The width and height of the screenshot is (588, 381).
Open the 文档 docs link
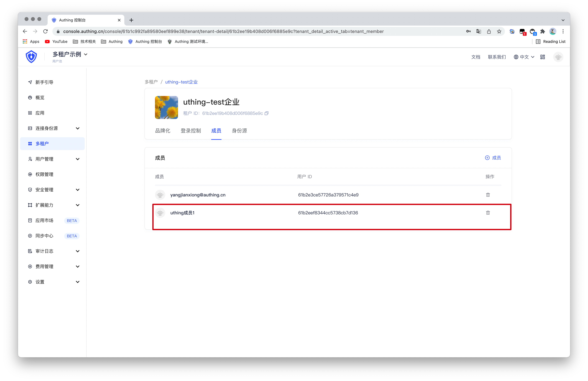coord(476,57)
